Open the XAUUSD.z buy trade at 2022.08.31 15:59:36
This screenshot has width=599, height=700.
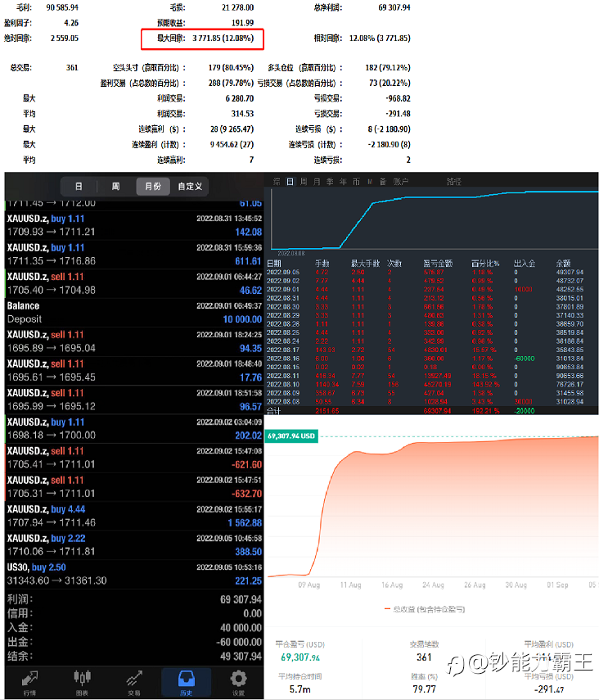(134, 255)
